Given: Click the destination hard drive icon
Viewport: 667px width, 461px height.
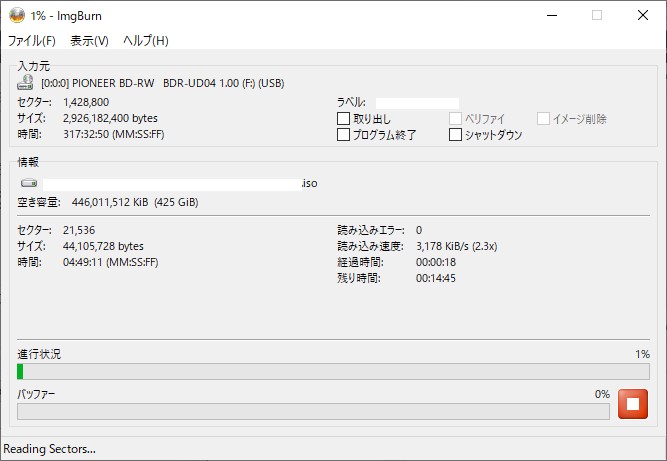Looking at the screenshot, I should tap(29, 183).
